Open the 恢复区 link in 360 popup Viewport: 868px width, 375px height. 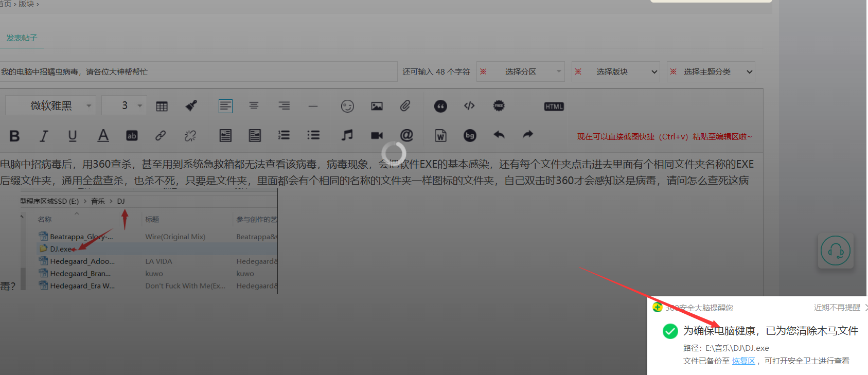point(743,361)
